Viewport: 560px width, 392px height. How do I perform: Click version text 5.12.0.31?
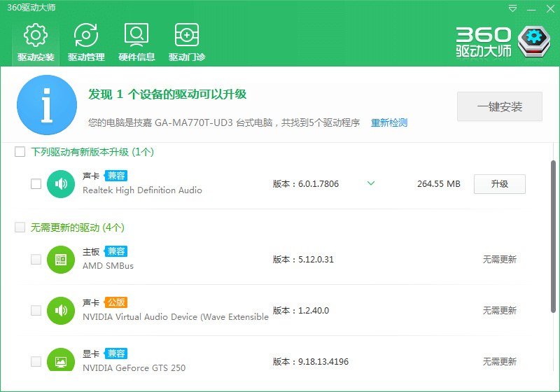316,260
